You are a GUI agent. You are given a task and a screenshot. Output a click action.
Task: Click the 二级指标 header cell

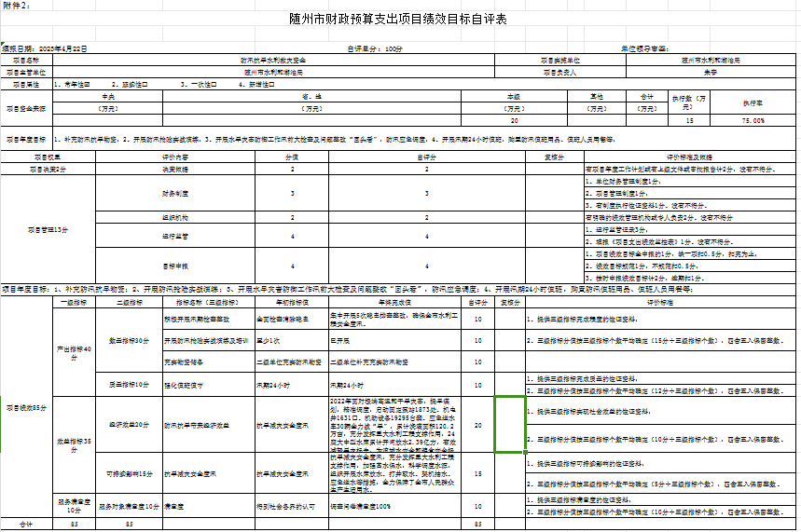pos(130,302)
